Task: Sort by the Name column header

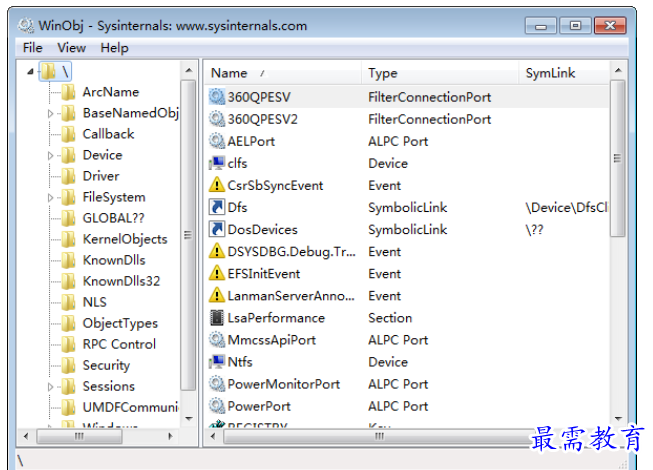Action: pos(283,73)
